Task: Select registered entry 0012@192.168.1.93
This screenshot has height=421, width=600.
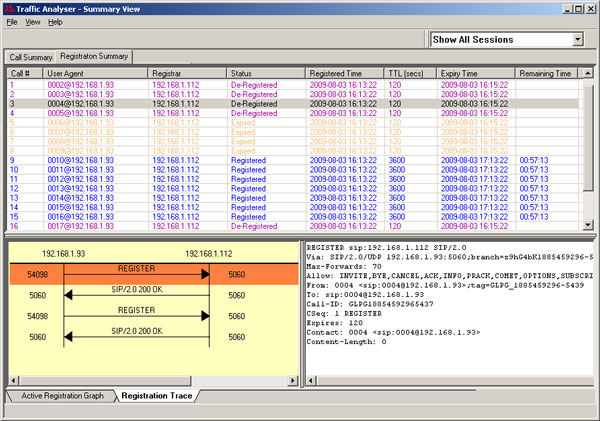Action: [293, 179]
